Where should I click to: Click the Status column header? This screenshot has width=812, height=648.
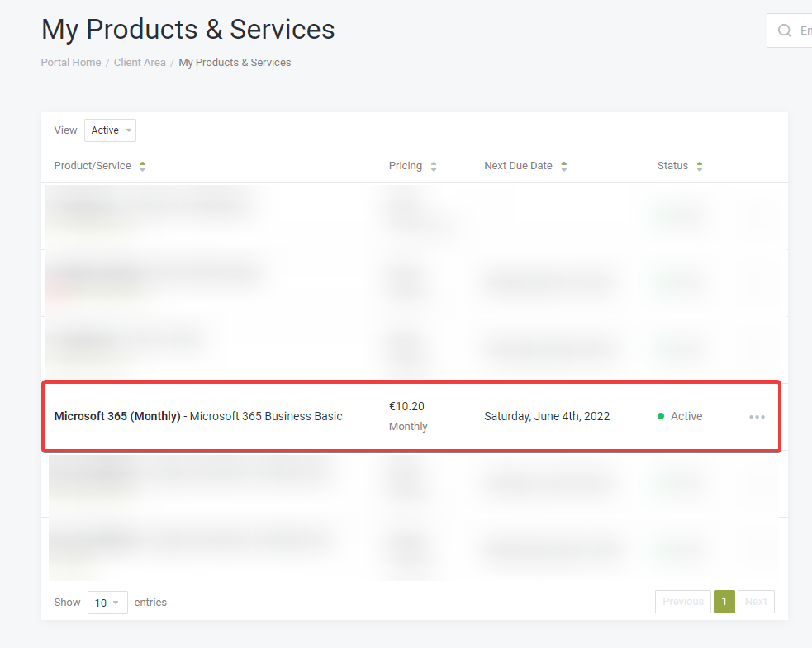point(672,166)
